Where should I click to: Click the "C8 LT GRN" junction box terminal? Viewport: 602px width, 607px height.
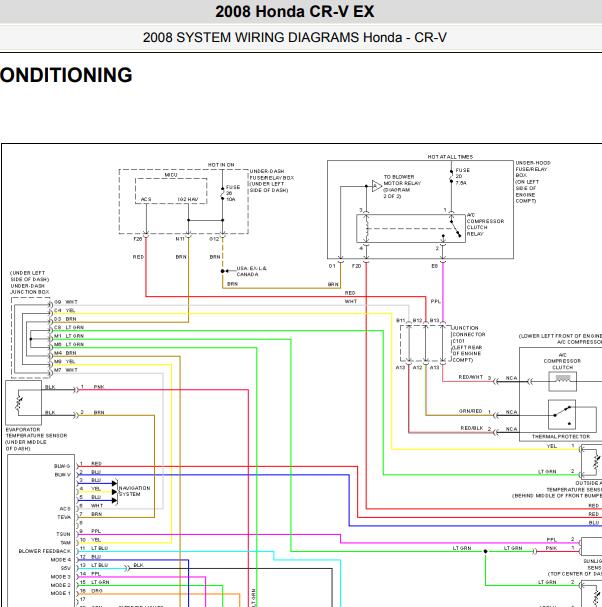coord(69,328)
